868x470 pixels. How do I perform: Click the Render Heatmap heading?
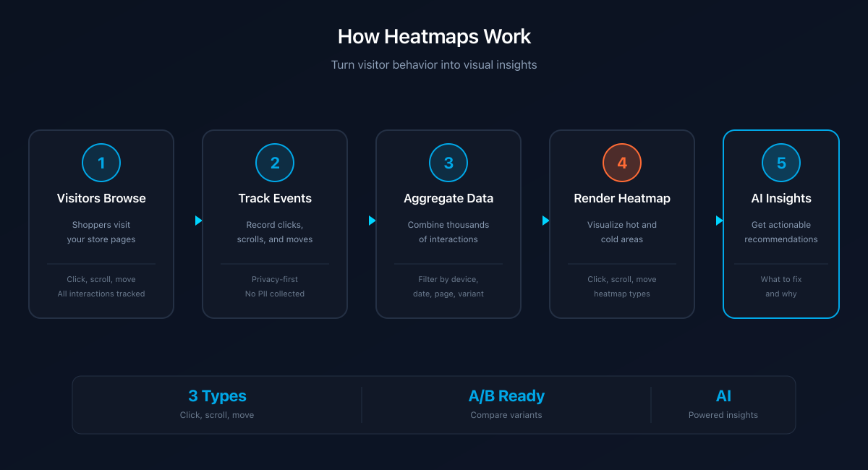pyautogui.click(x=622, y=197)
